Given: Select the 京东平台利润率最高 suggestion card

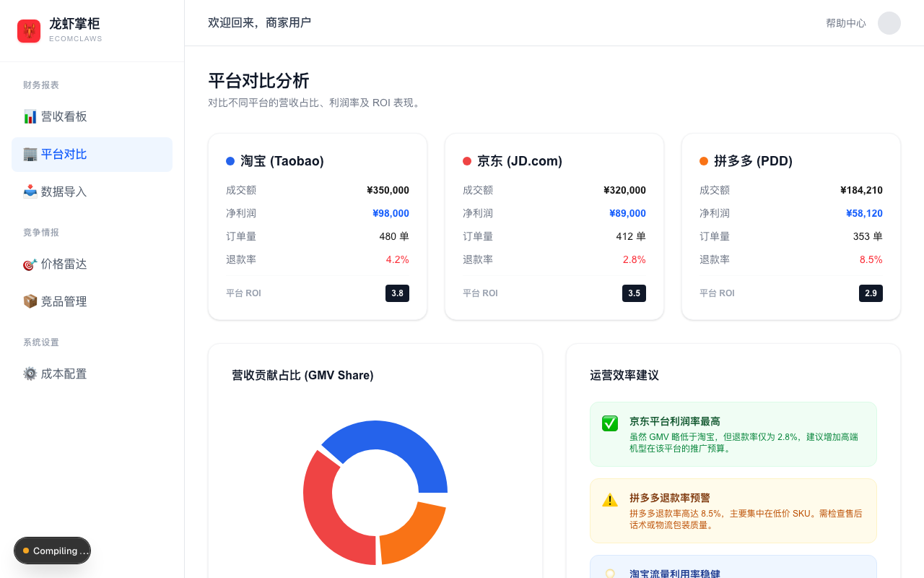Looking at the screenshot, I should point(733,433).
